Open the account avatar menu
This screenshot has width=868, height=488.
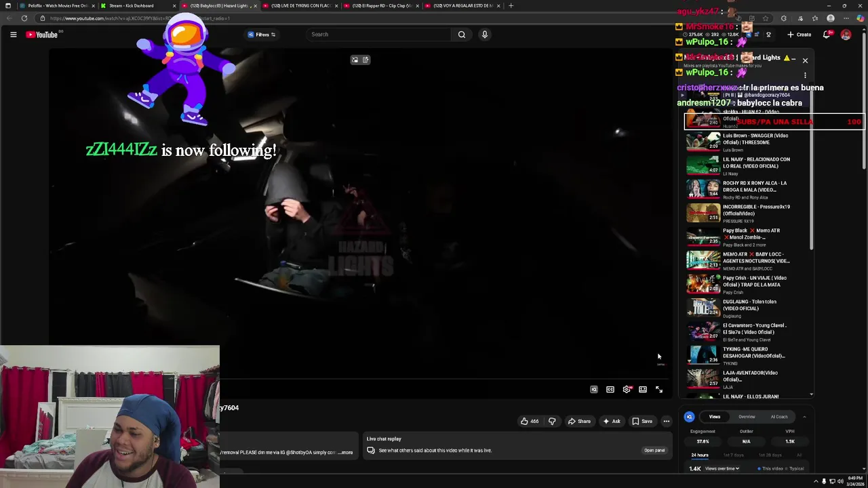point(846,35)
